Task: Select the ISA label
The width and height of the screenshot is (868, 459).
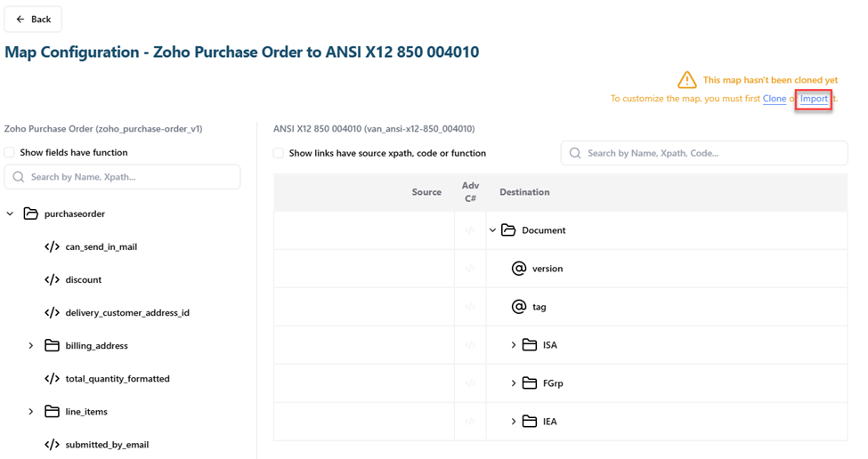Action: (549, 345)
